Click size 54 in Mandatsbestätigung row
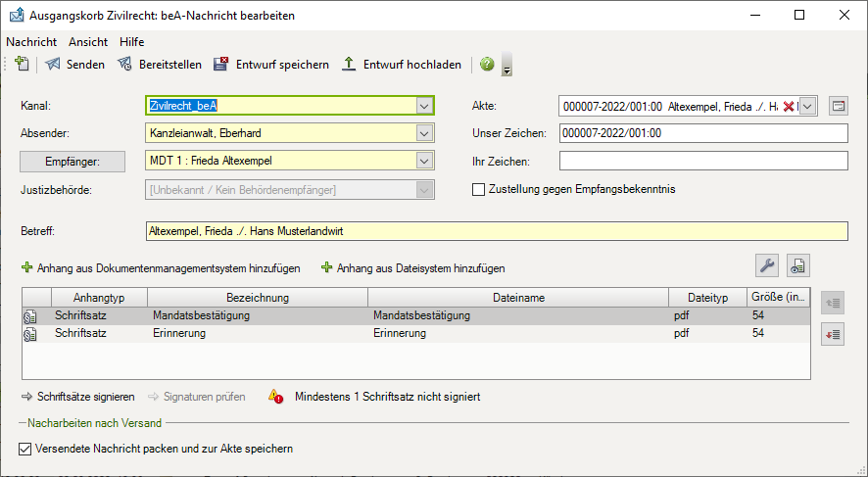The height and width of the screenshot is (477, 868). (x=758, y=315)
